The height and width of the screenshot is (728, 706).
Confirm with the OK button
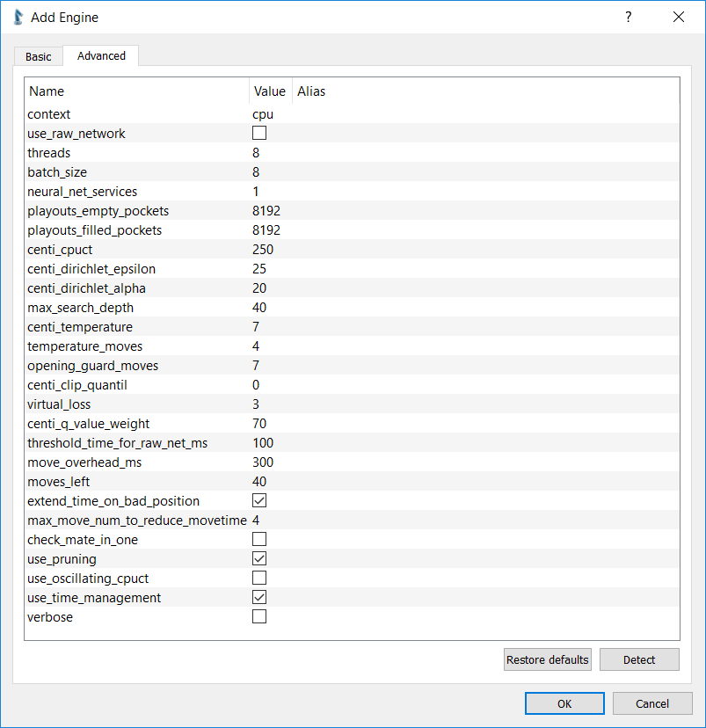click(564, 704)
